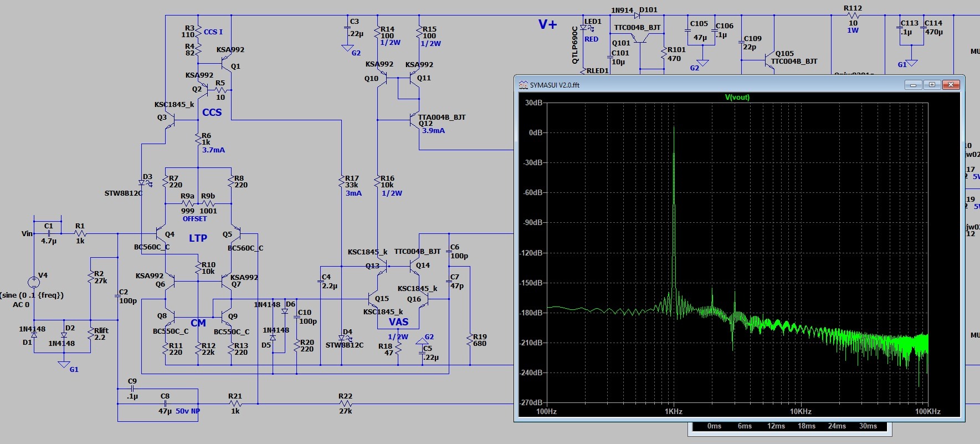Select resistor R15 label

point(429,29)
